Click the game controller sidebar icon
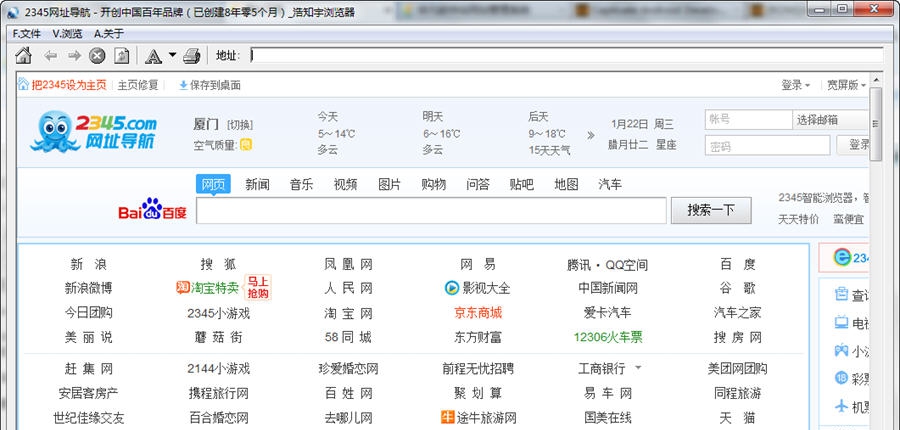900x430 pixels. click(841, 350)
